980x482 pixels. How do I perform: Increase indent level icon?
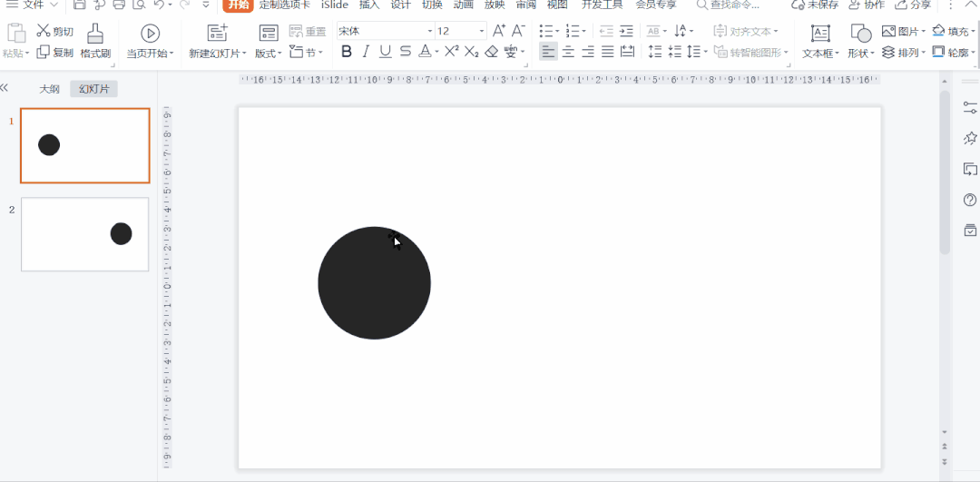626,31
